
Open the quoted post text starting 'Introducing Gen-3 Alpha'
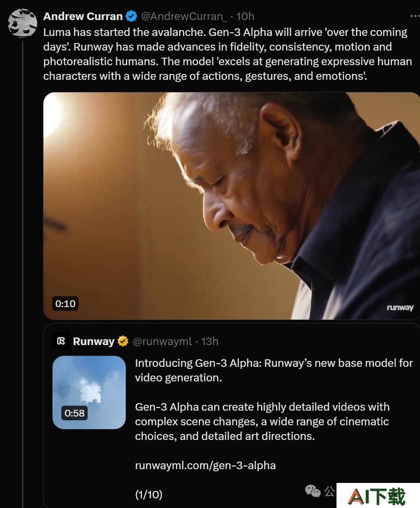(x=274, y=370)
